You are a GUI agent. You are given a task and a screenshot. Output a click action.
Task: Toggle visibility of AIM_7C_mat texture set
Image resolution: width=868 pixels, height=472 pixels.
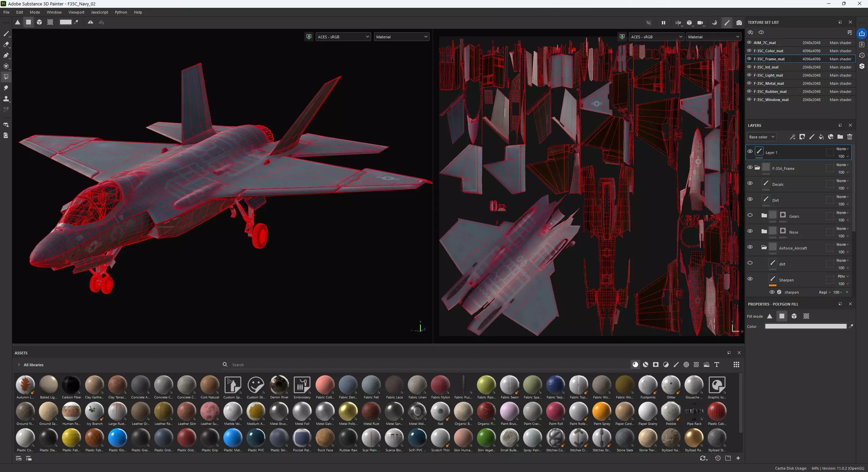pyautogui.click(x=749, y=43)
